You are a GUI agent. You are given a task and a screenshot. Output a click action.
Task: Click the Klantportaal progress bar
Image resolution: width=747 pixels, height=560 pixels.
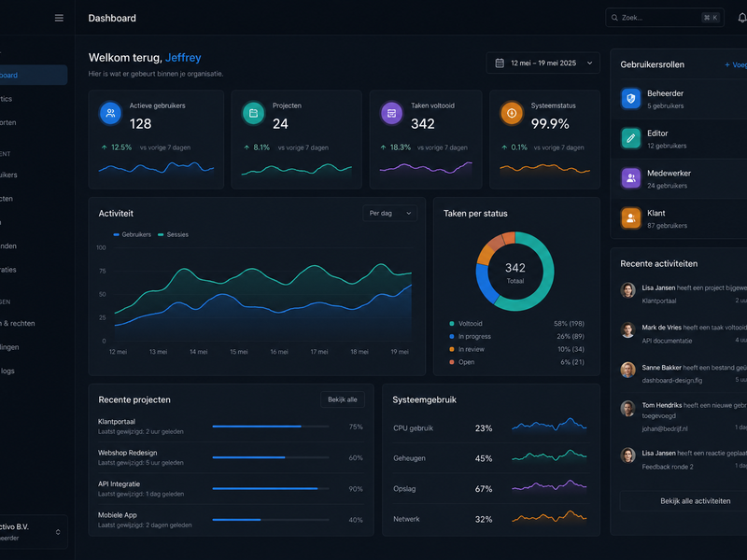271,427
